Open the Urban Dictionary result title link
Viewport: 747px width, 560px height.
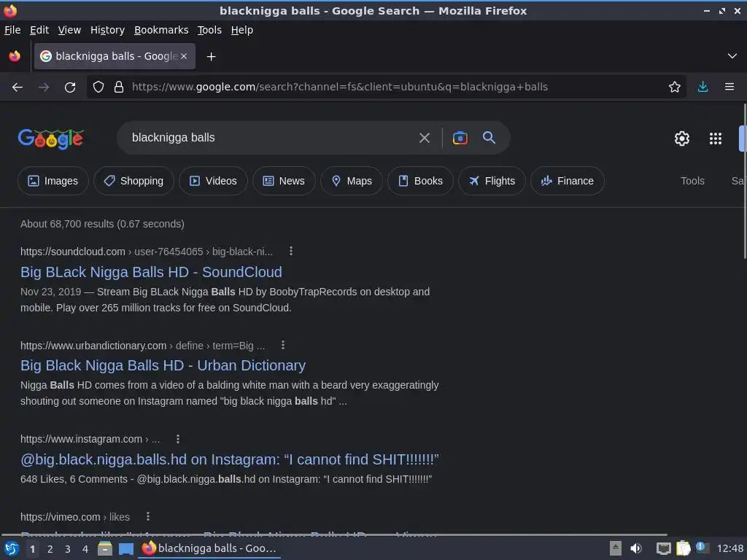point(163,365)
